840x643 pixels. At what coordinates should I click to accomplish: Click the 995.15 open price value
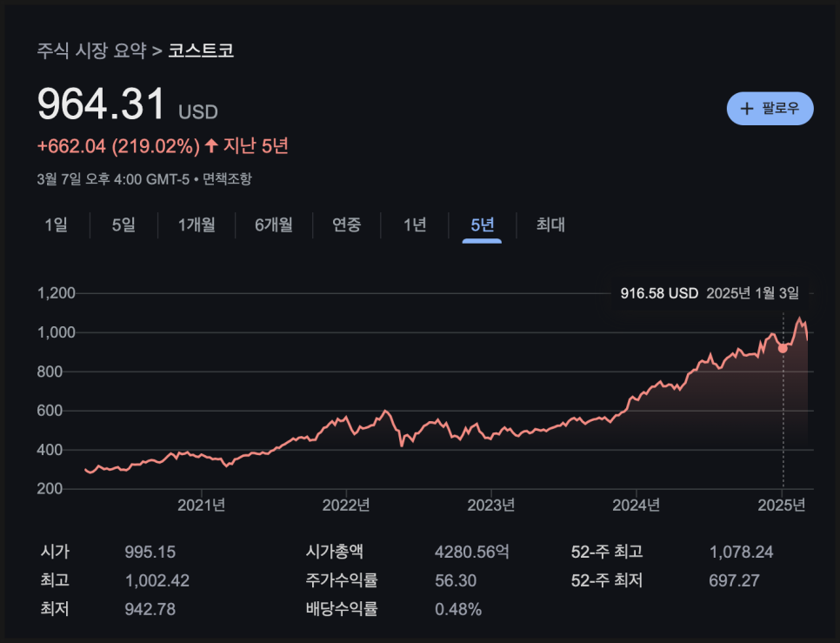pyautogui.click(x=150, y=552)
